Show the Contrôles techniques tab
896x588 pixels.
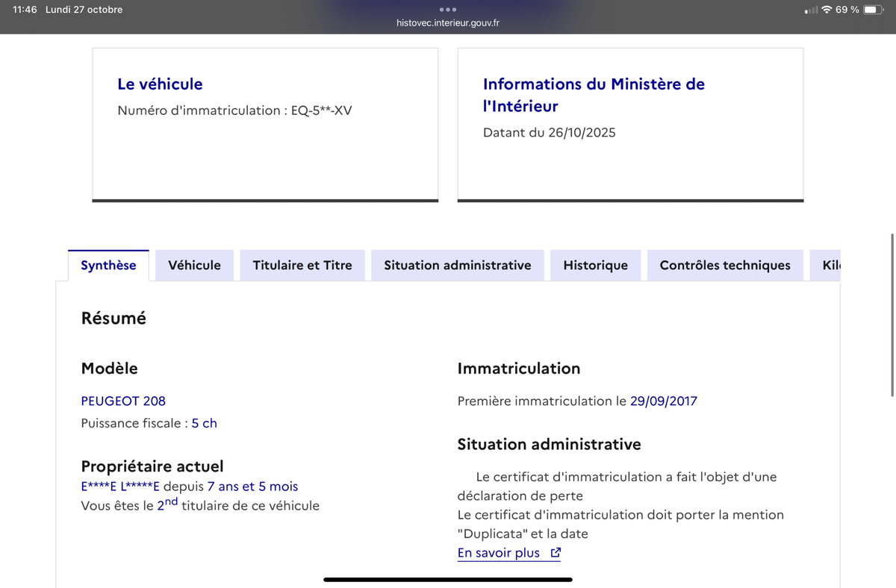click(724, 266)
